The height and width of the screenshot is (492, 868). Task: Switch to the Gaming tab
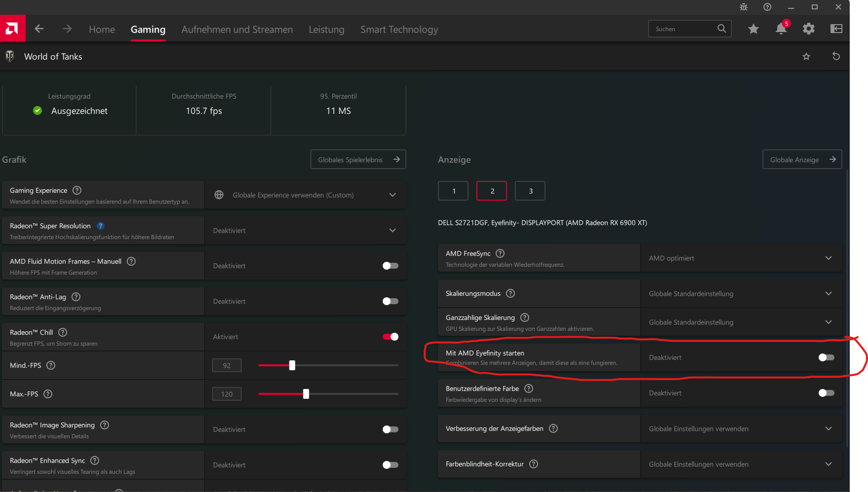pyautogui.click(x=148, y=30)
